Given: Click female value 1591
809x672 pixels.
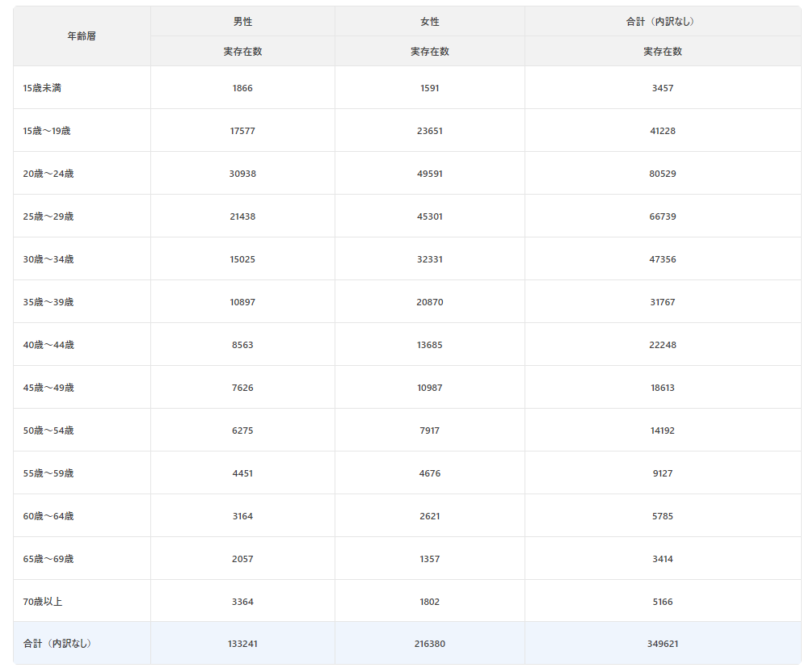Looking at the screenshot, I should (430, 88).
